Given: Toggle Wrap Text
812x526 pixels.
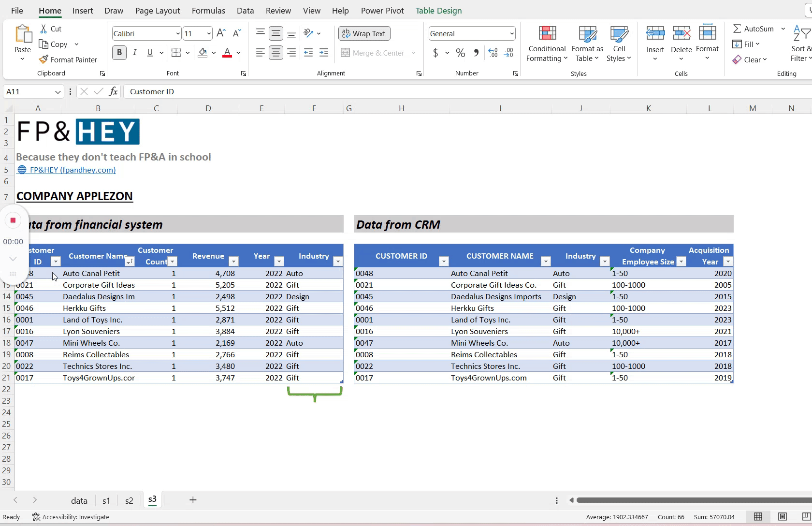Looking at the screenshot, I should coord(364,33).
